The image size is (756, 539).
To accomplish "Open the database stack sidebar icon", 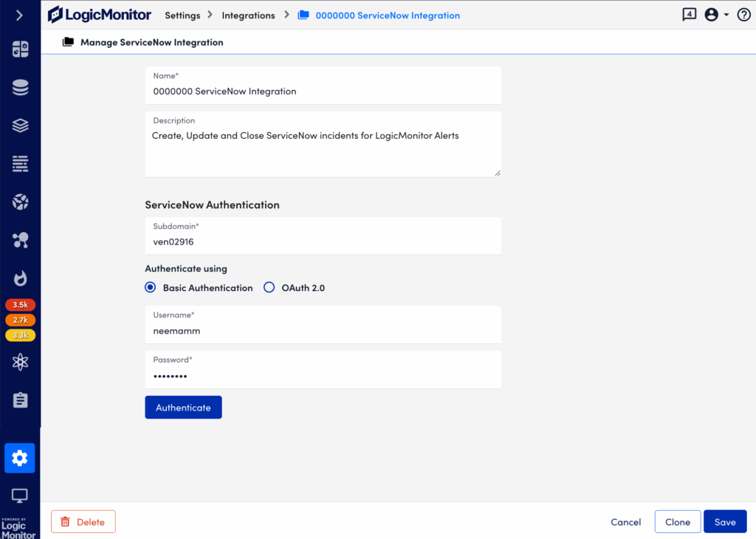I will (x=20, y=88).
